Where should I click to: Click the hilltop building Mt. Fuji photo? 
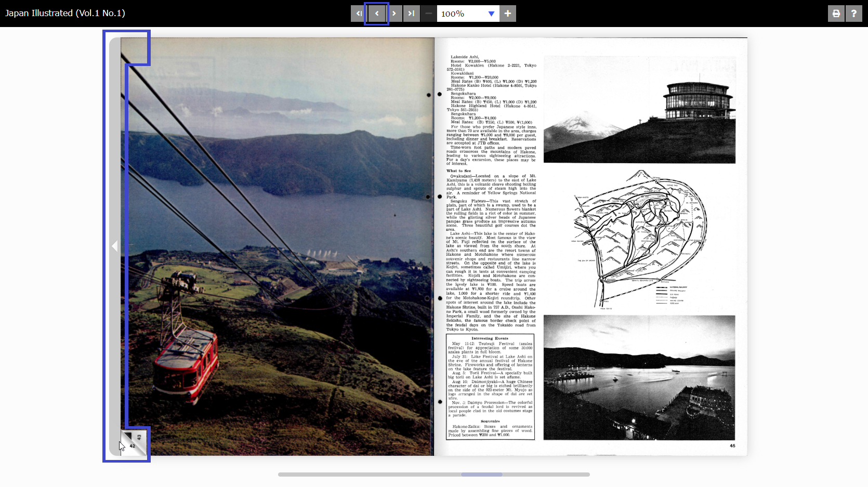click(x=639, y=110)
